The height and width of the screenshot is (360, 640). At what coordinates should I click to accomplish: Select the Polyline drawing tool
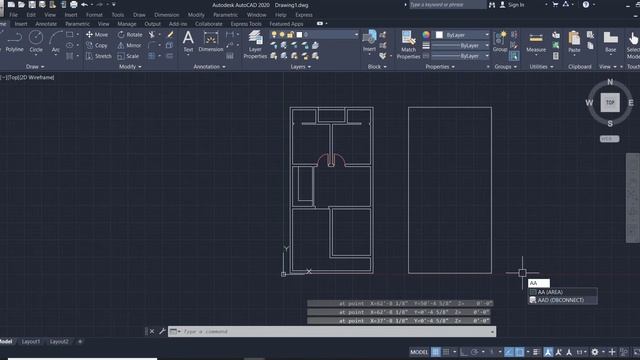14,42
